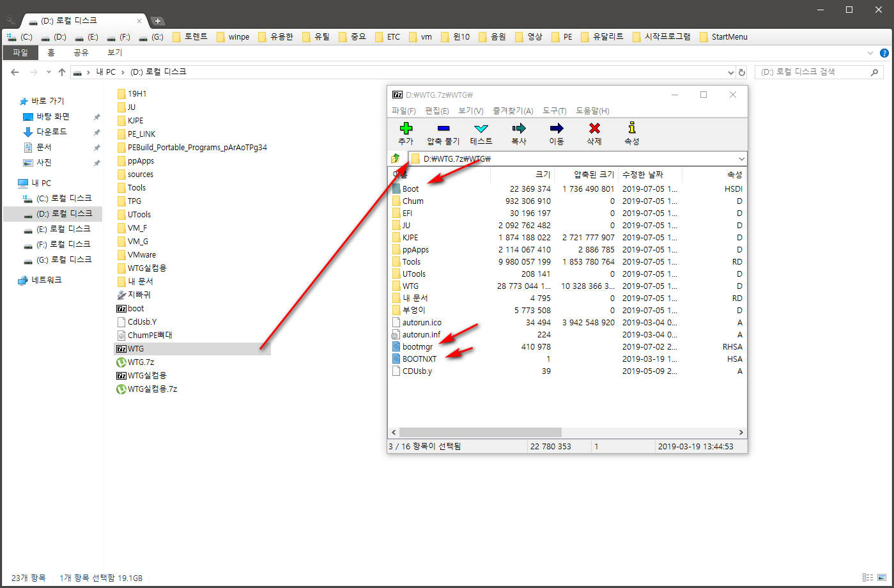The width and height of the screenshot is (894, 588).
Task: Open the StartMenu bookmark folder
Action: coord(723,37)
